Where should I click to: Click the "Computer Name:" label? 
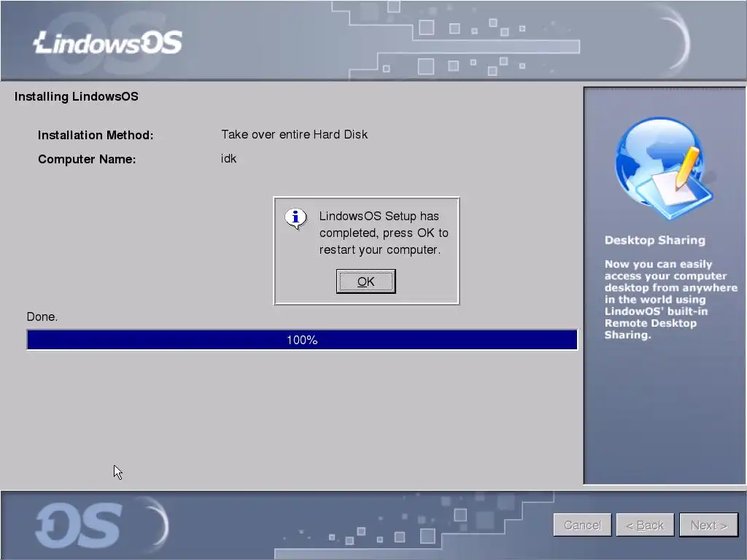[87, 159]
